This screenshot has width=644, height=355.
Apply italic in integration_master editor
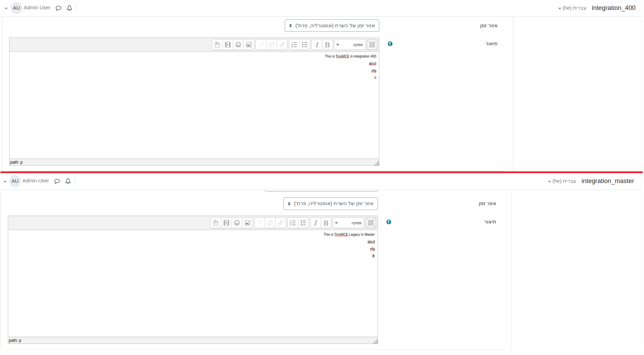point(316,223)
